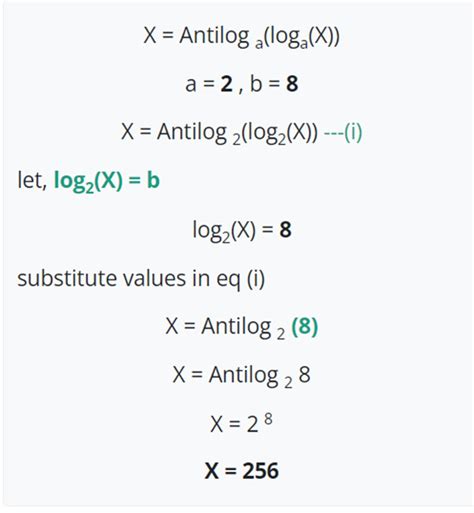
Task: Click the word 'let,' on the left
Action: [32, 180]
